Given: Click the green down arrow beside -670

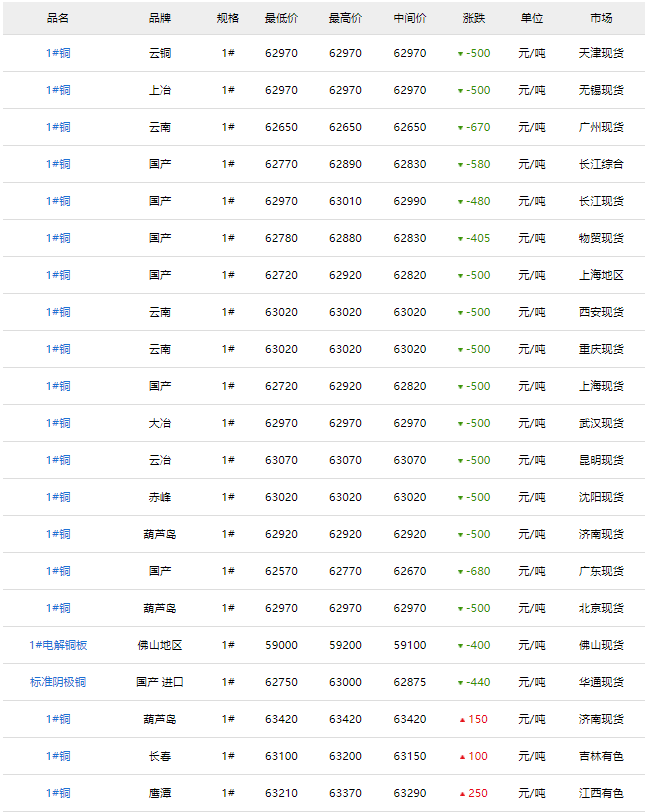Looking at the screenshot, I should 460,128.
